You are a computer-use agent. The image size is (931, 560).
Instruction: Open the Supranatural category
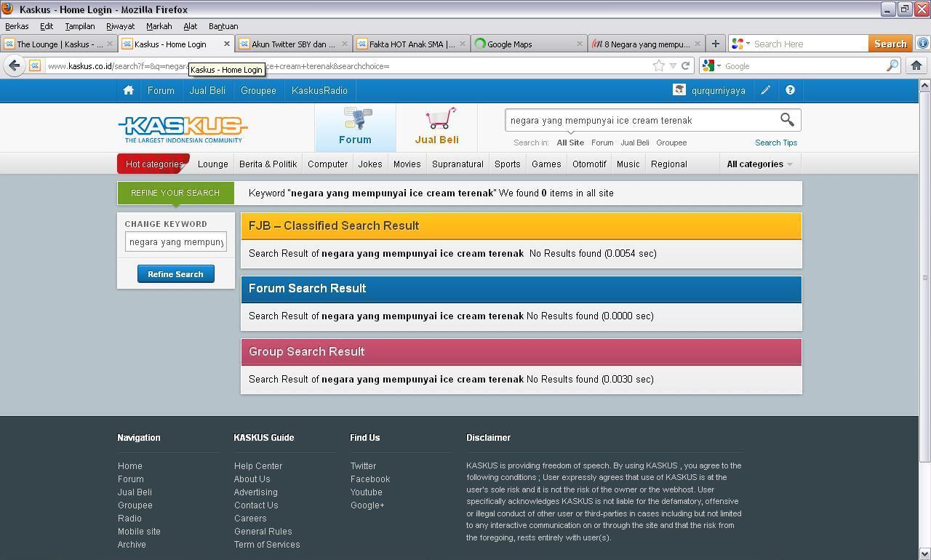[457, 164]
